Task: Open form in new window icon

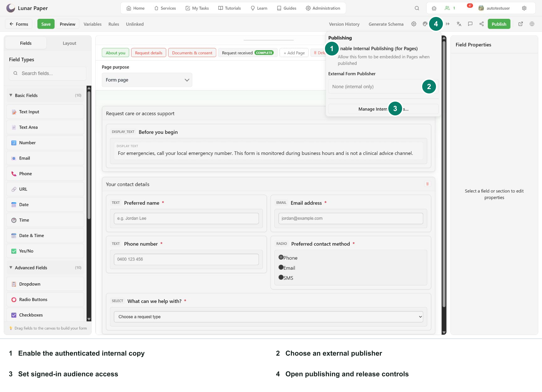Action: [521, 24]
